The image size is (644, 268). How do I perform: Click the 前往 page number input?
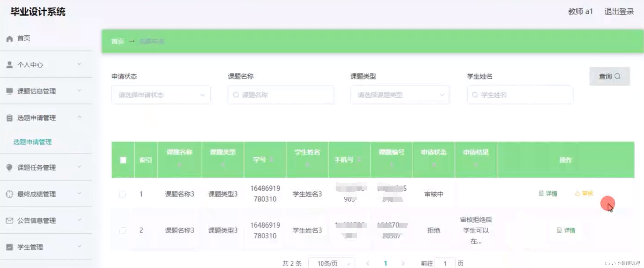point(445,263)
